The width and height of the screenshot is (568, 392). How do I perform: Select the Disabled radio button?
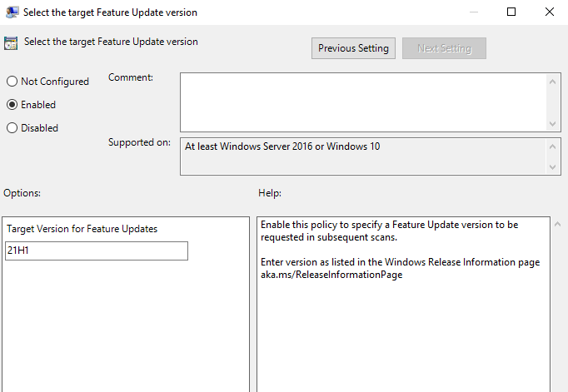pyautogui.click(x=12, y=128)
